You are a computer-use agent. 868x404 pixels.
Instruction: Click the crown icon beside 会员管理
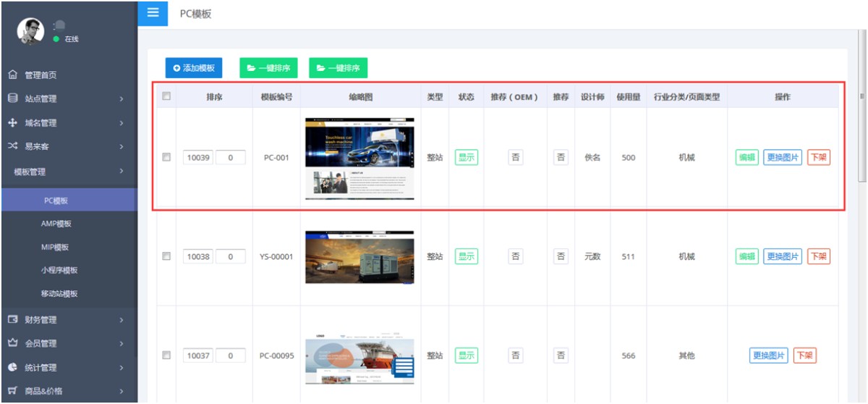[12, 343]
